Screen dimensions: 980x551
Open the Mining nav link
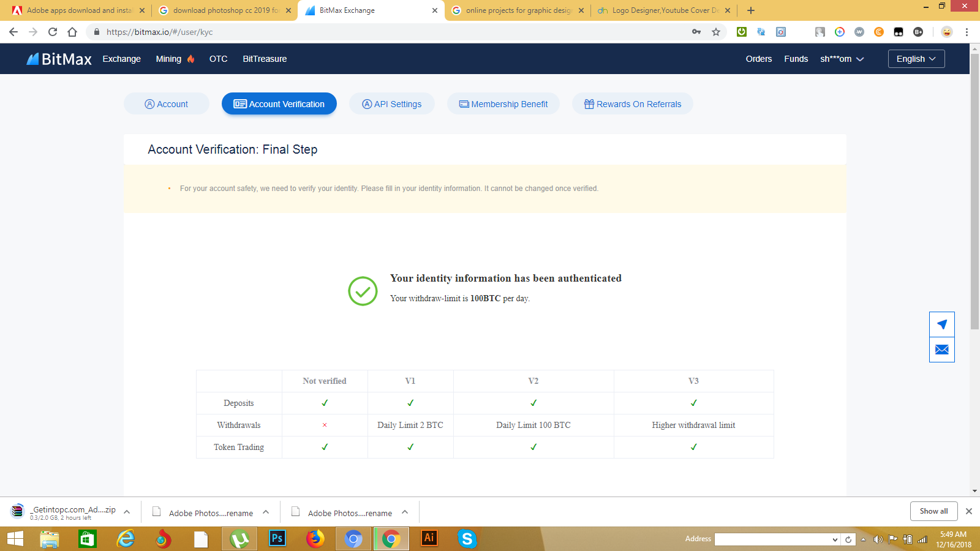pyautogui.click(x=175, y=59)
